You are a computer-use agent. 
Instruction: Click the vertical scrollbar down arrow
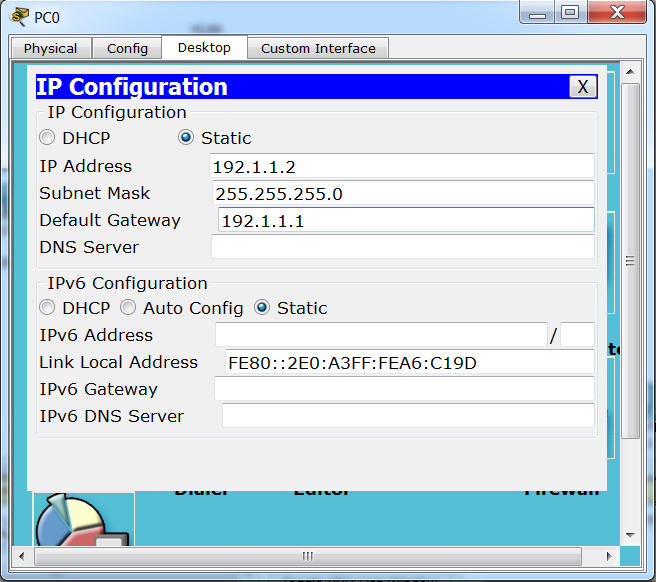[630, 535]
